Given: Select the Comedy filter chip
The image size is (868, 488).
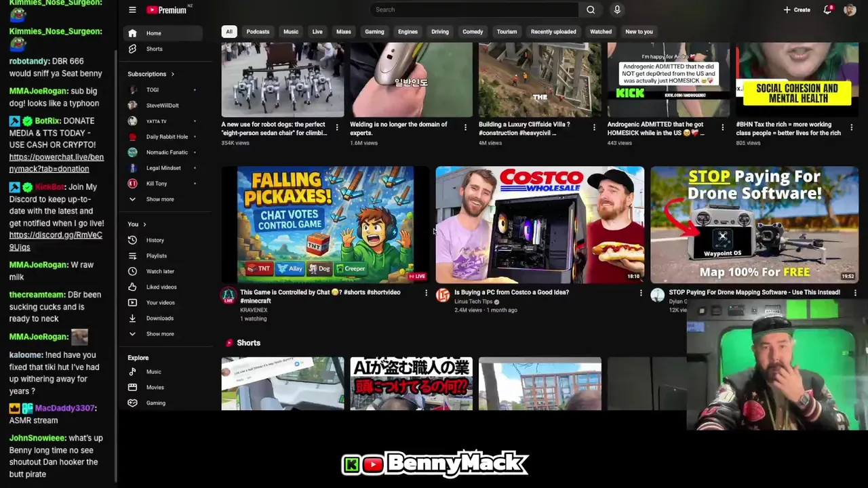Looking at the screenshot, I should [473, 32].
